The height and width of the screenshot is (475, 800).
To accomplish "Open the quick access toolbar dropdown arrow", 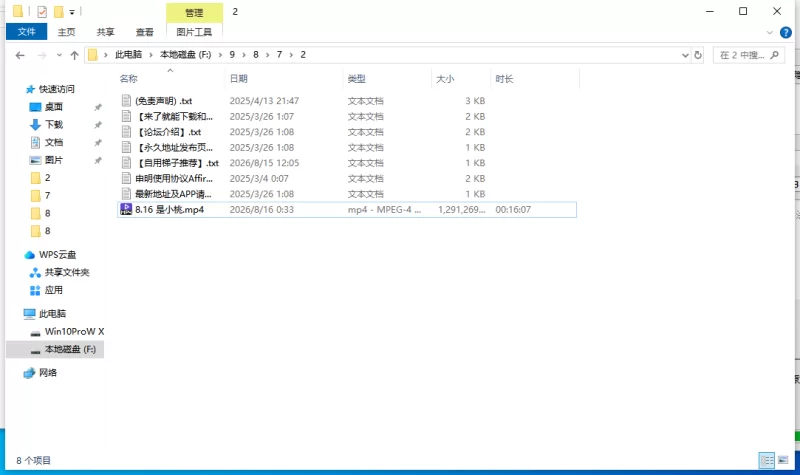I will click(x=72, y=12).
